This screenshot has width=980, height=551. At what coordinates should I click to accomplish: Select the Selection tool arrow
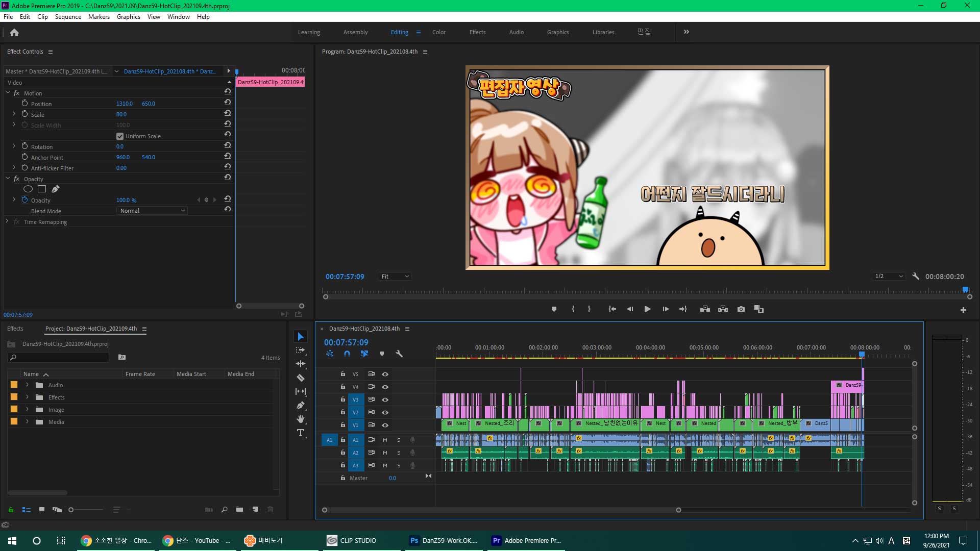pos(301,337)
